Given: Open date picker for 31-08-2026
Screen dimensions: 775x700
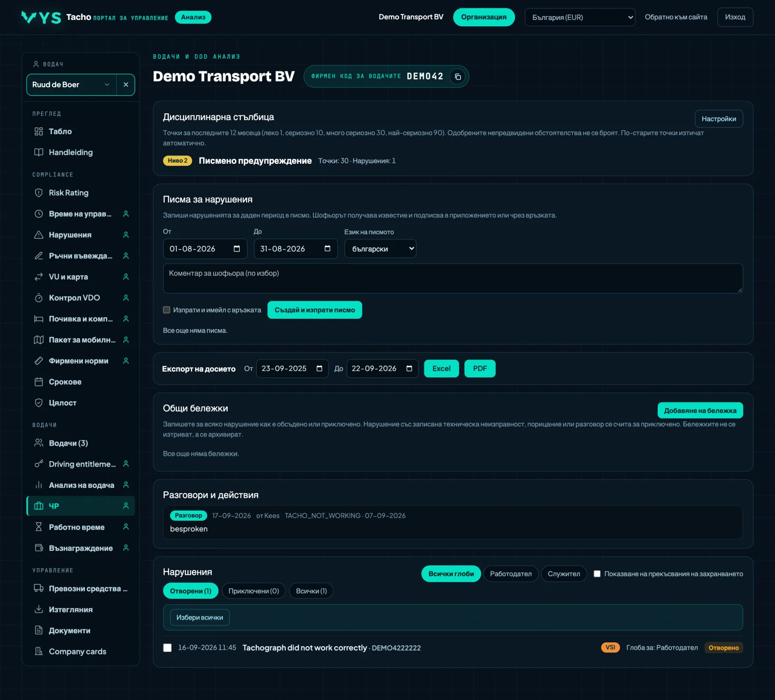Looking at the screenshot, I should 327,249.
